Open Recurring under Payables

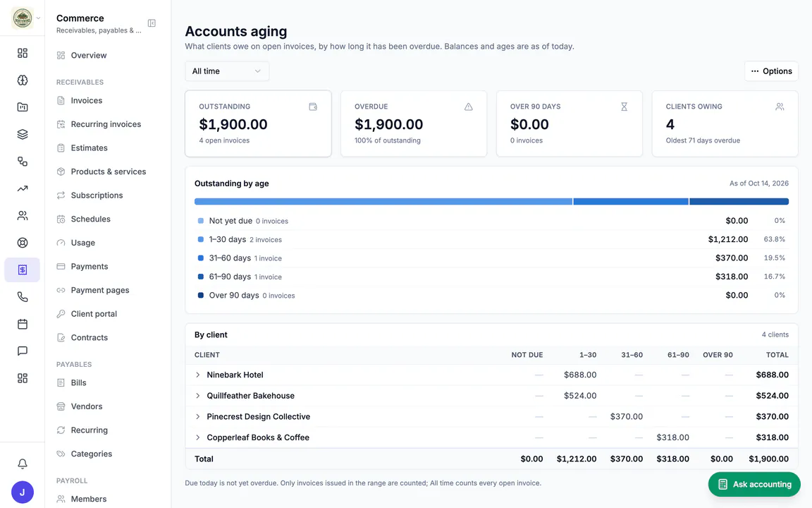(108, 430)
